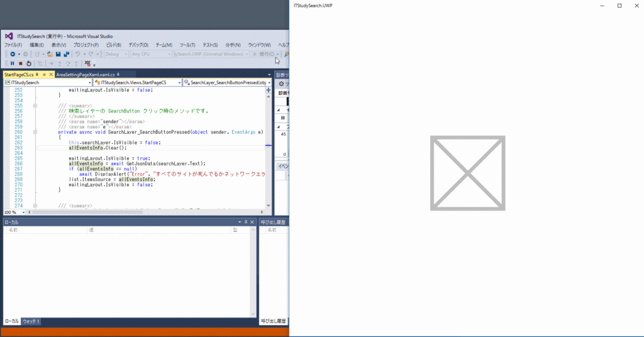Open the 分析(N) menu
The image size is (644, 337).
pyautogui.click(x=233, y=45)
